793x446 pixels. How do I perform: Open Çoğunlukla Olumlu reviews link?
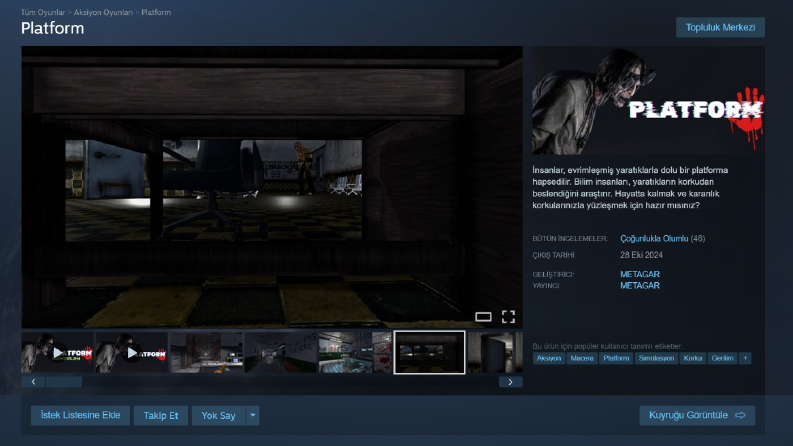tap(654, 239)
